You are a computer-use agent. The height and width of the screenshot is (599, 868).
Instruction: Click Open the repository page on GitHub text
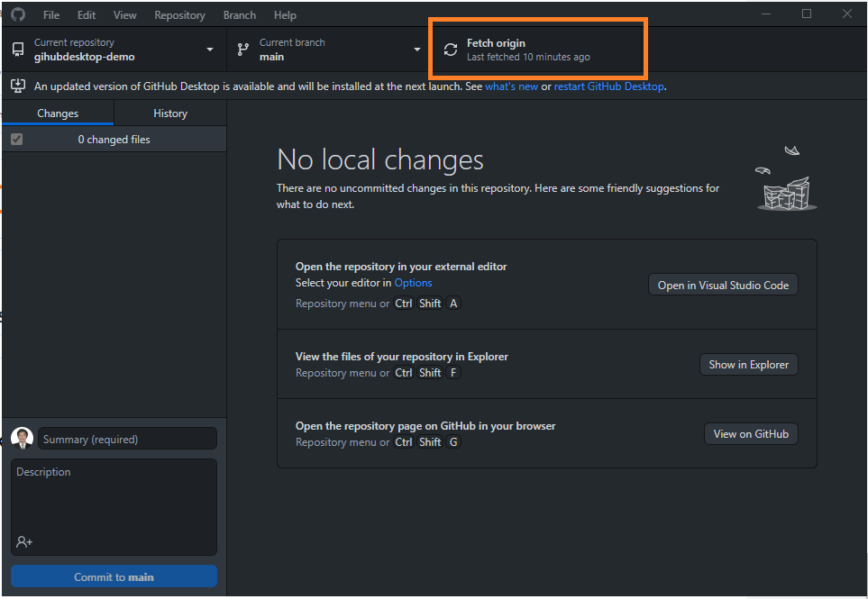(425, 426)
